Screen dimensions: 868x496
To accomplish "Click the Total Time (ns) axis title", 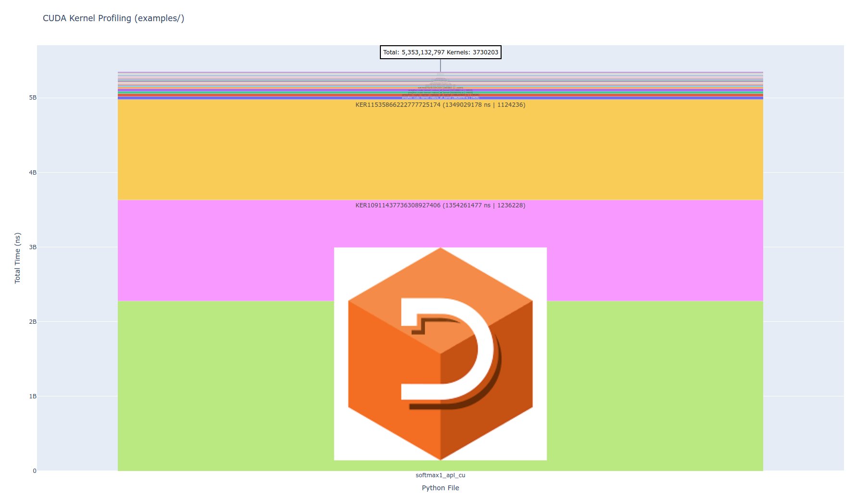I will coord(18,258).
